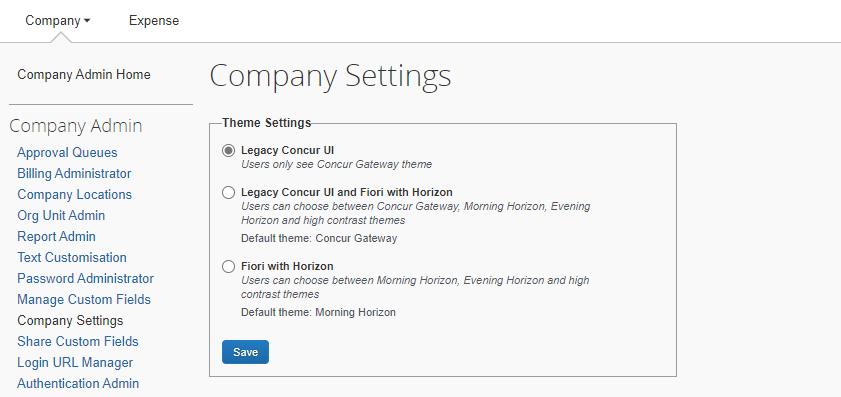
Task: Go to Company Admin Home
Action: (84, 75)
